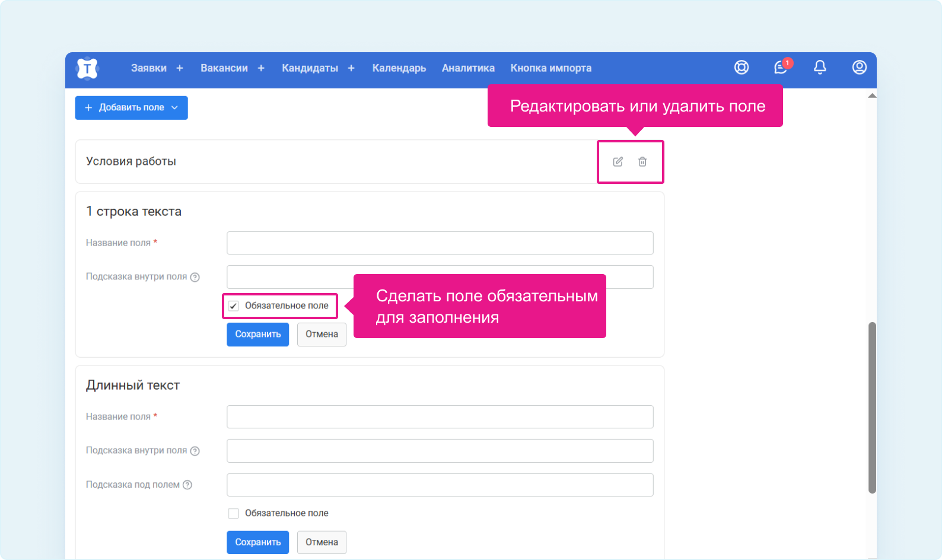
Task: Open the user profile icon
Action: 859,68
